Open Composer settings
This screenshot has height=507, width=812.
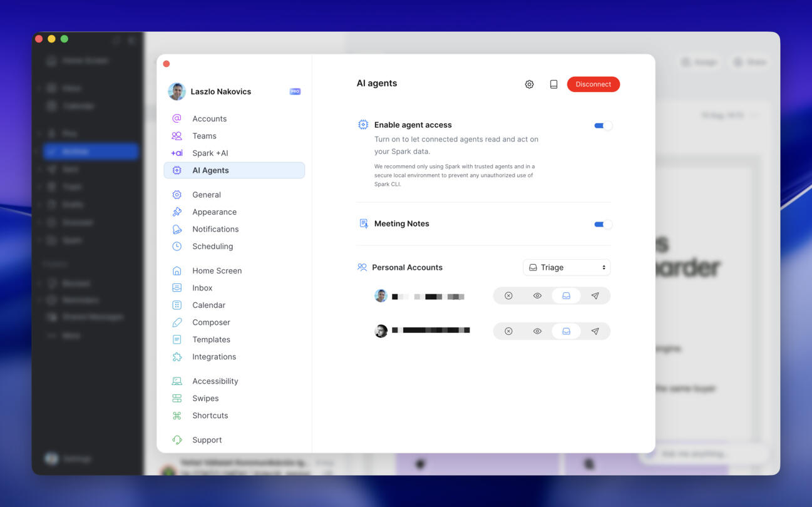coord(234,322)
